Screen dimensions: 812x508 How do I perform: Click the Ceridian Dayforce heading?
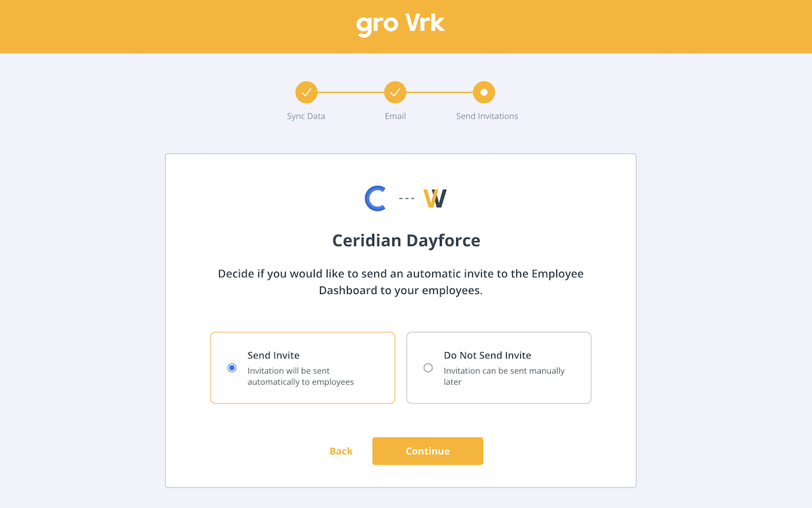click(406, 240)
